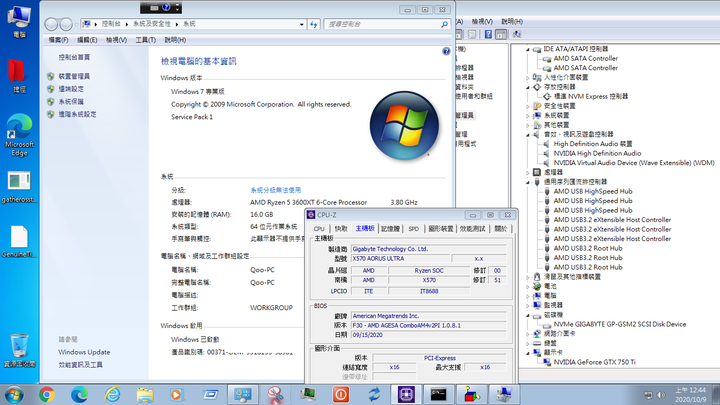Open 編輯(E) menu in System window
The width and height of the screenshot is (720, 405).
tap(87, 40)
